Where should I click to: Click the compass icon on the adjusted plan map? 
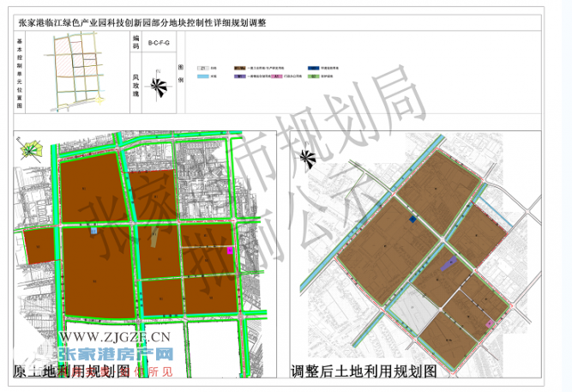(x=308, y=159)
